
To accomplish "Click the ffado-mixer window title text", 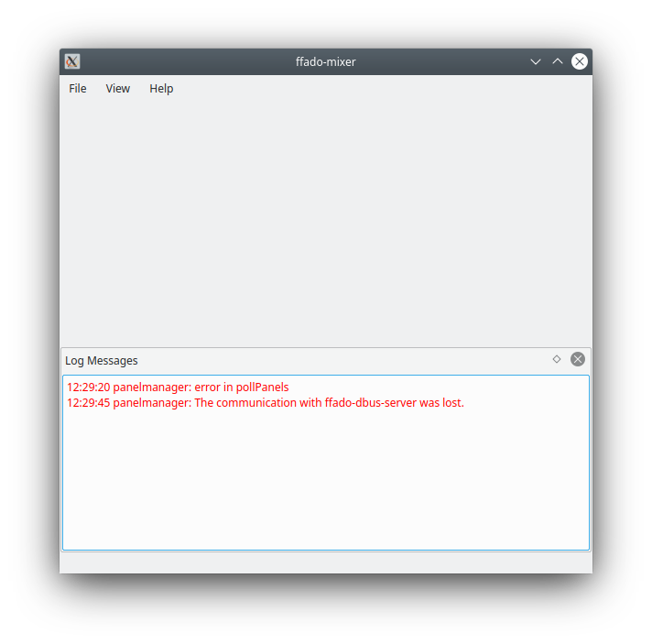I will (326, 62).
